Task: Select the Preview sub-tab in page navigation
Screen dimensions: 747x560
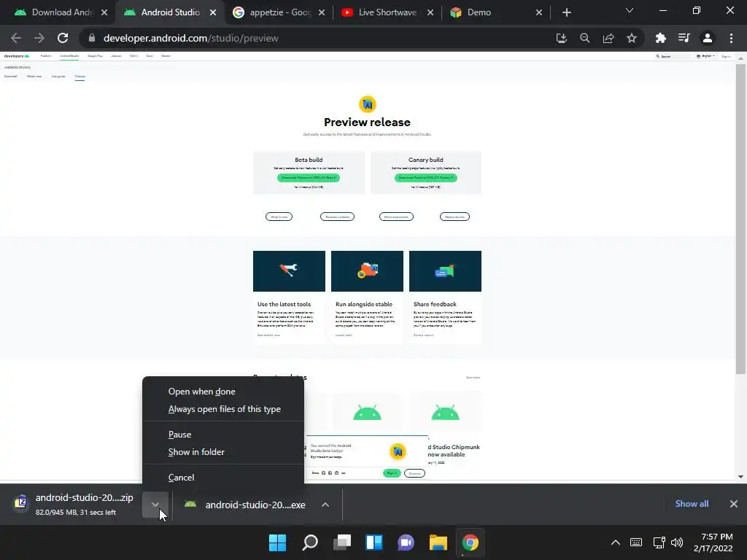Action: pos(80,76)
